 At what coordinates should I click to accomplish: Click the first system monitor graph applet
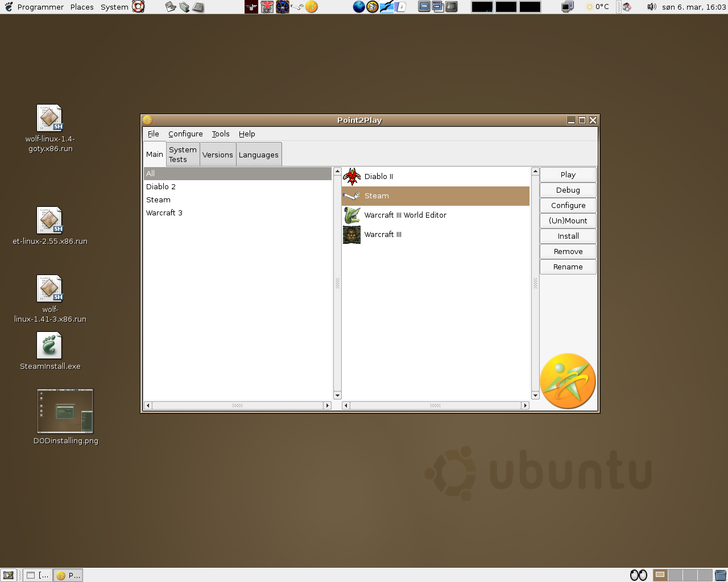pos(482,7)
